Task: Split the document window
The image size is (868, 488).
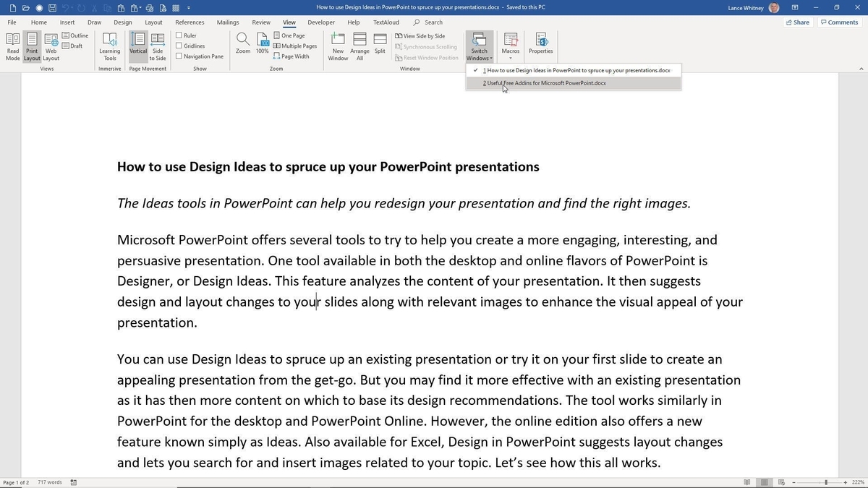Action: pyautogui.click(x=380, y=43)
